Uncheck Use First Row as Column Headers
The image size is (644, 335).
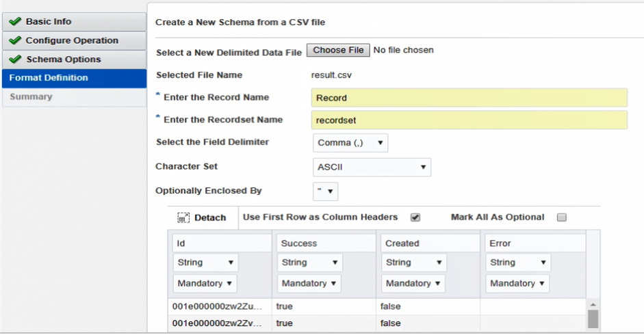coord(415,217)
